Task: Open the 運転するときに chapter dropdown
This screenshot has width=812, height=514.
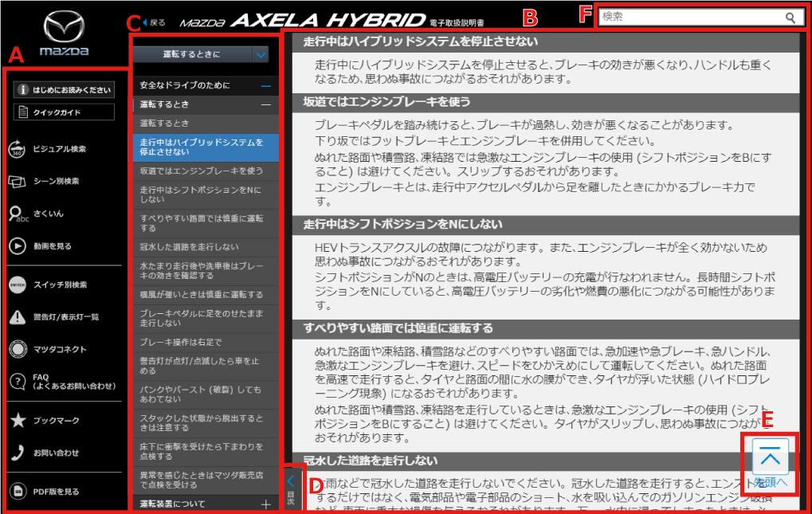Action: [x=261, y=54]
